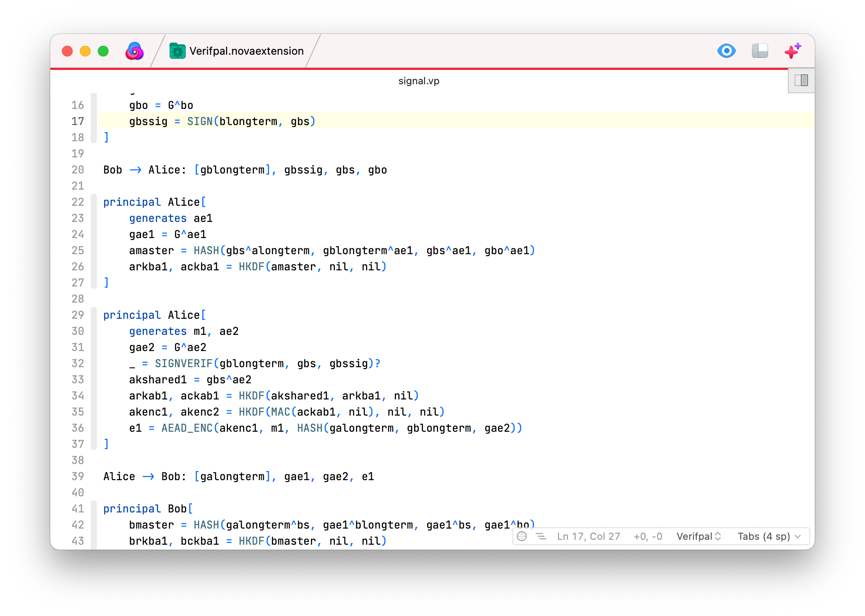Click the +0, -0 changes indicator
The image size is (865, 616).
click(647, 536)
